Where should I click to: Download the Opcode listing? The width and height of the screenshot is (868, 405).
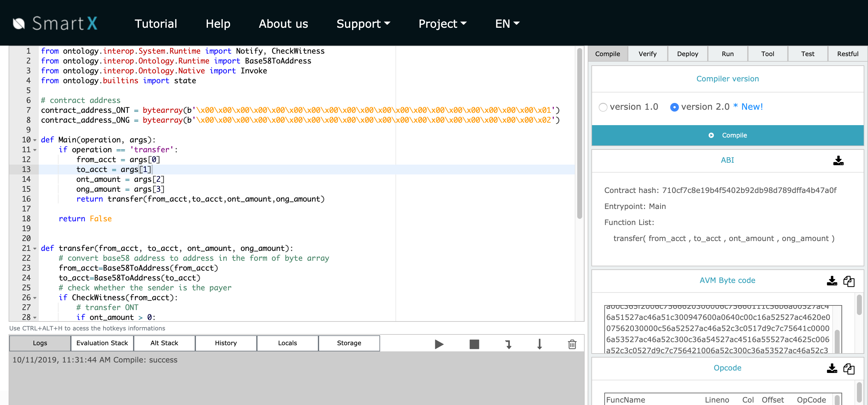(832, 369)
